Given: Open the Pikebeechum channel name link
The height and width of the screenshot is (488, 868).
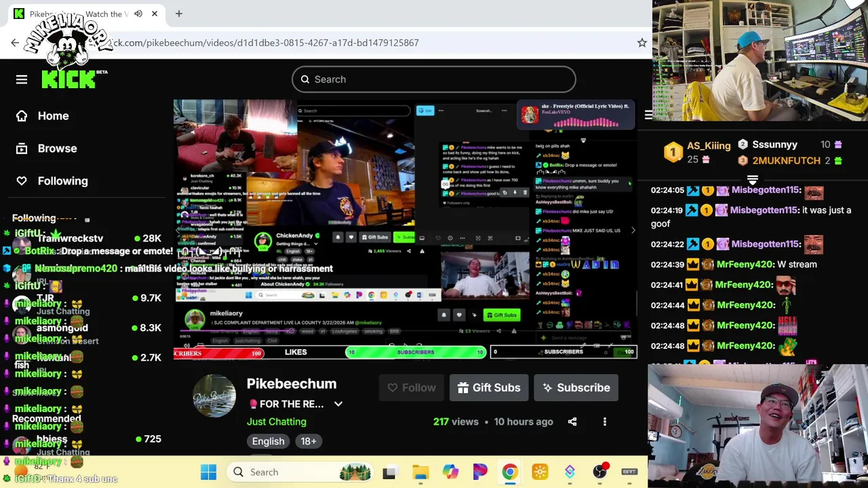Looking at the screenshot, I should (x=292, y=384).
